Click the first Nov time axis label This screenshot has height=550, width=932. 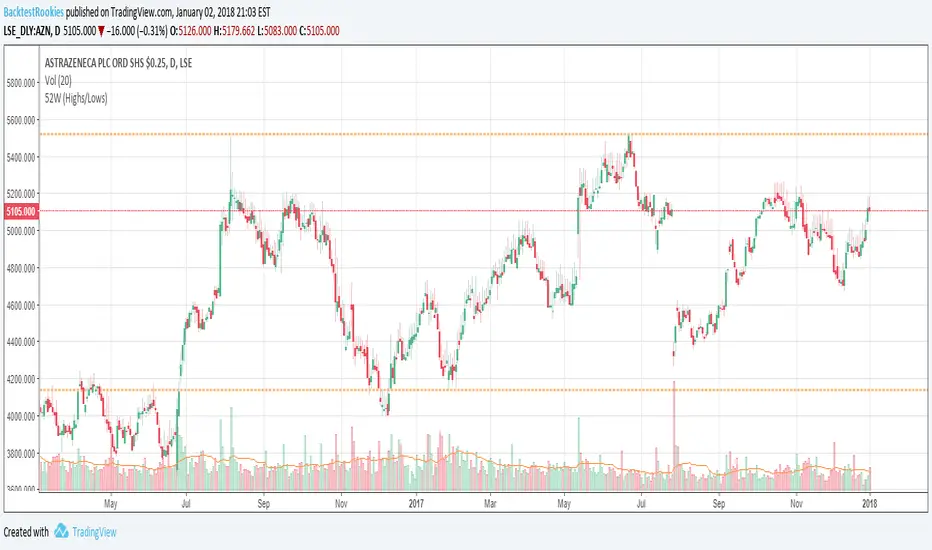(341, 504)
